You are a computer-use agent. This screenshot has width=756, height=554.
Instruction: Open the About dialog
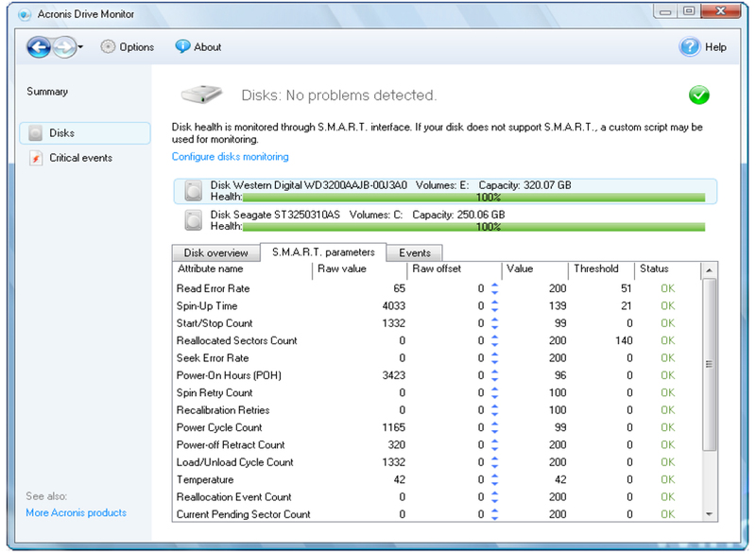click(198, 47)
